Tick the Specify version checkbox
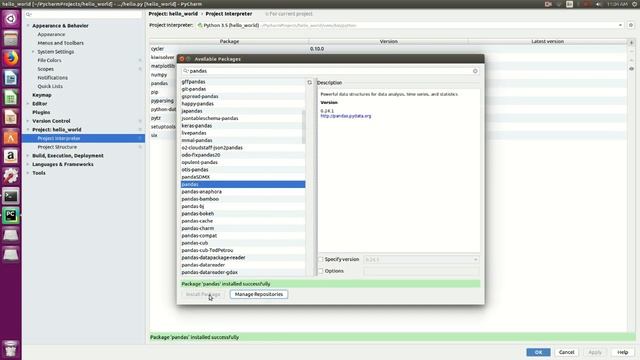Screen dimensions: 640x360 point(321,259)
